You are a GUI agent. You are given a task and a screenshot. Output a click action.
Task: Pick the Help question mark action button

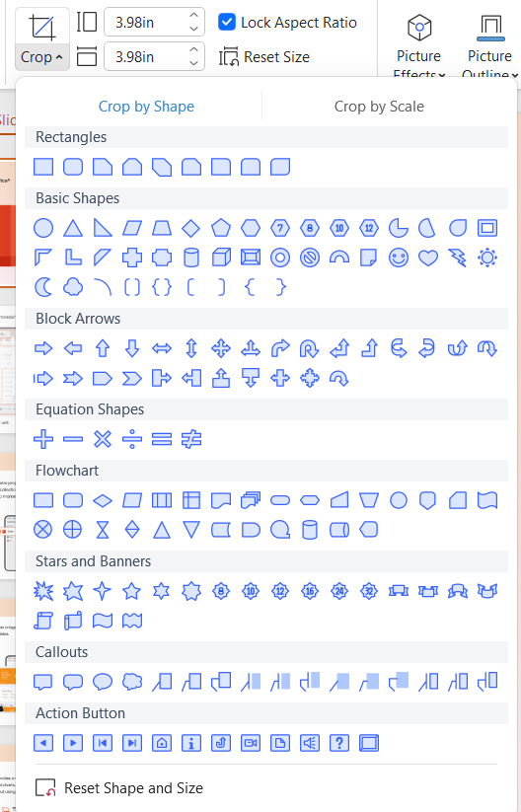339,743
